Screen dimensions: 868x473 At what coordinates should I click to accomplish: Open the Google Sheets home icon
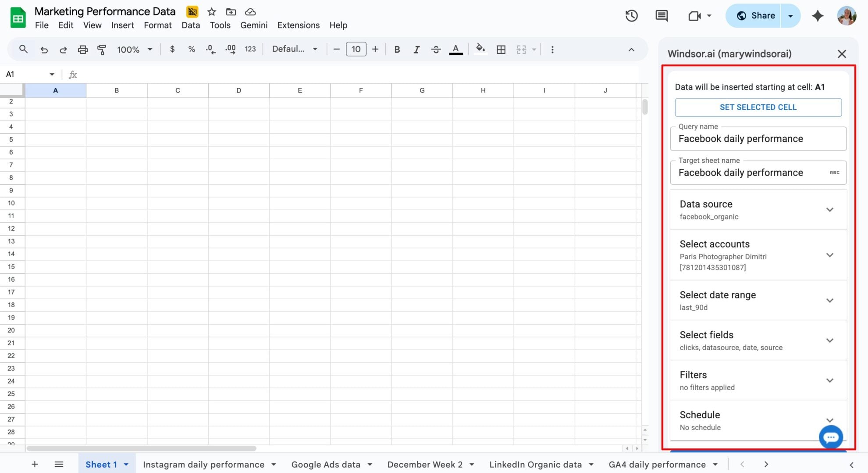[x=18, y=18]
